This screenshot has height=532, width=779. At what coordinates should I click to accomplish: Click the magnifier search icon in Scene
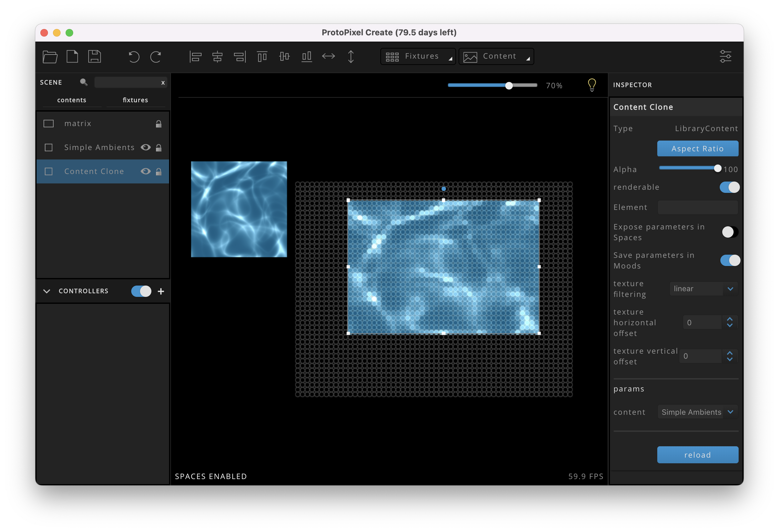coord(84,82)
